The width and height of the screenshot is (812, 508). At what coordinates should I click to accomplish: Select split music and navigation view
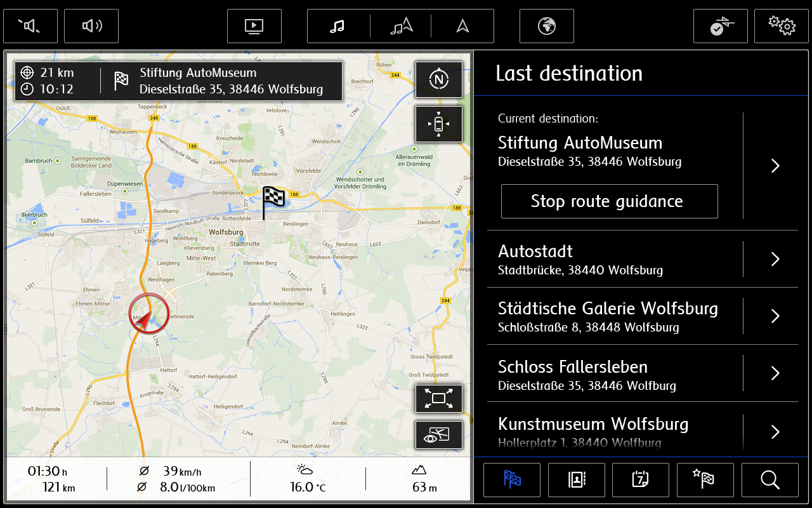click(x=401, y=26)
